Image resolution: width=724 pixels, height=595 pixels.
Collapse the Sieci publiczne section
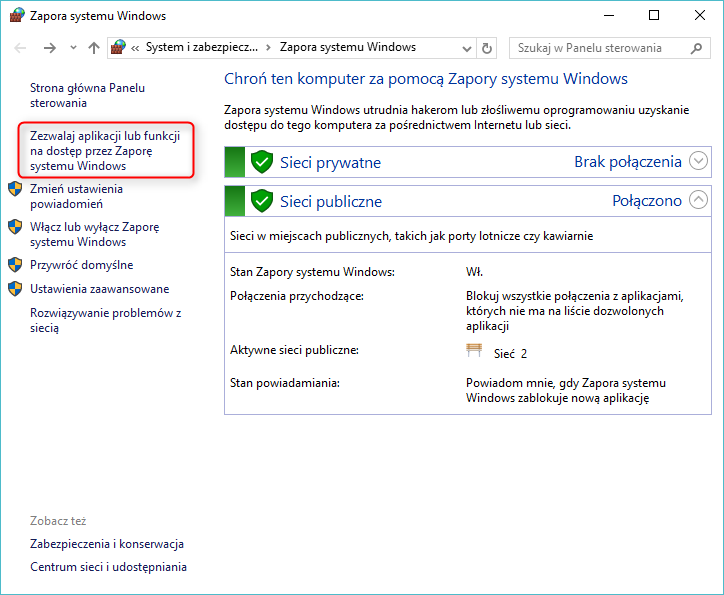(699, 200)
